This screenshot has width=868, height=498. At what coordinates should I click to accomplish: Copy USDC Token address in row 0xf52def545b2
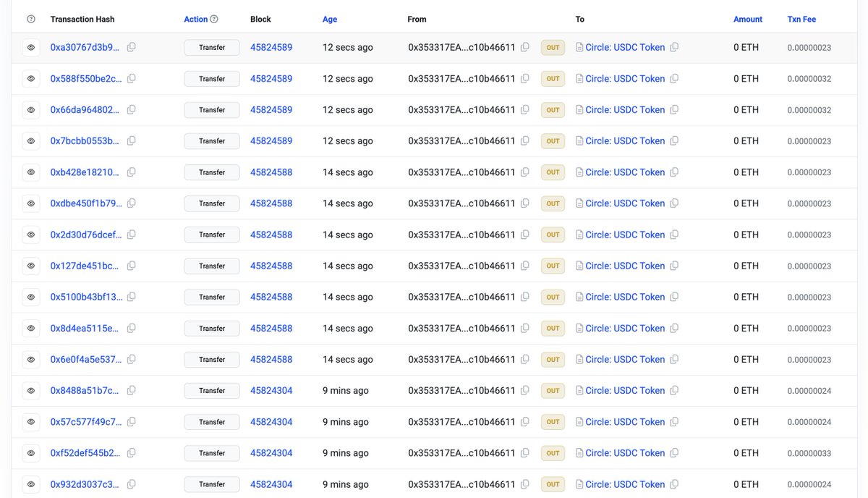tap(674, 452)
